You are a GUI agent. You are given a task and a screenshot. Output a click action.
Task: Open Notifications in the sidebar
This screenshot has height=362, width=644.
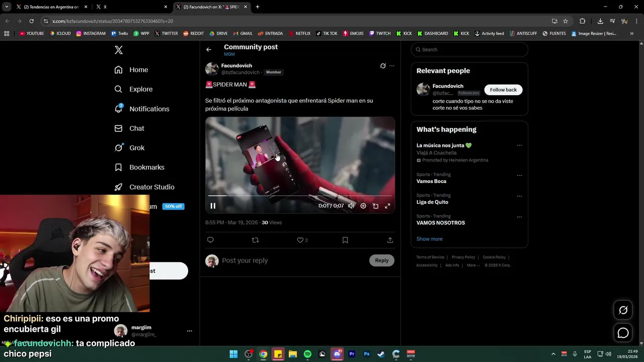142,109
